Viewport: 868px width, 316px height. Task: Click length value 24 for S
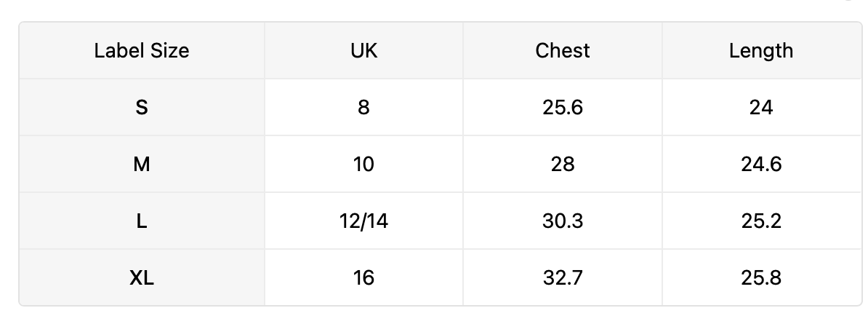(761, 107)
